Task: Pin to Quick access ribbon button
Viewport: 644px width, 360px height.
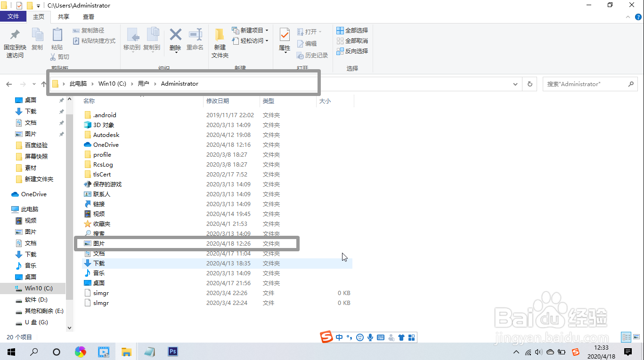Action: pos(15,43)
